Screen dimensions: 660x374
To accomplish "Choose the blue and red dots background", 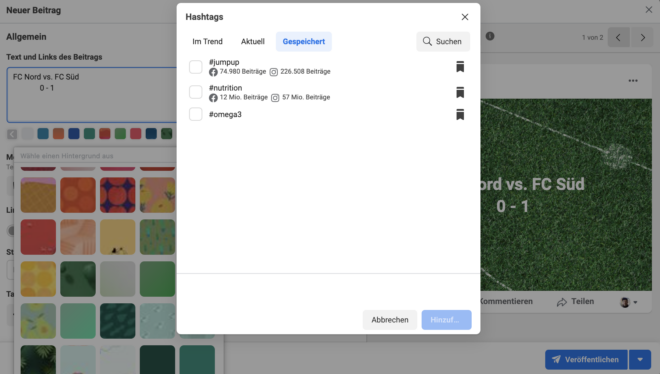I will [117, 195].
